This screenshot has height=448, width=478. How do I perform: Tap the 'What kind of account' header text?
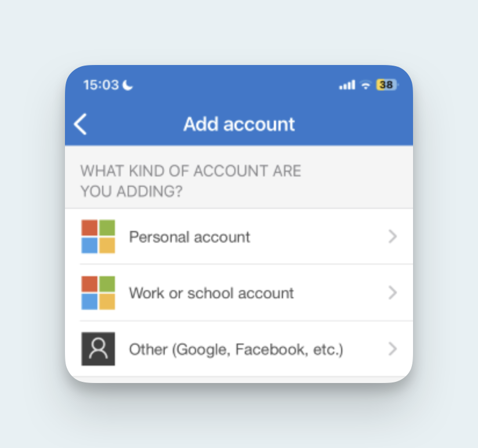(190, 181)
